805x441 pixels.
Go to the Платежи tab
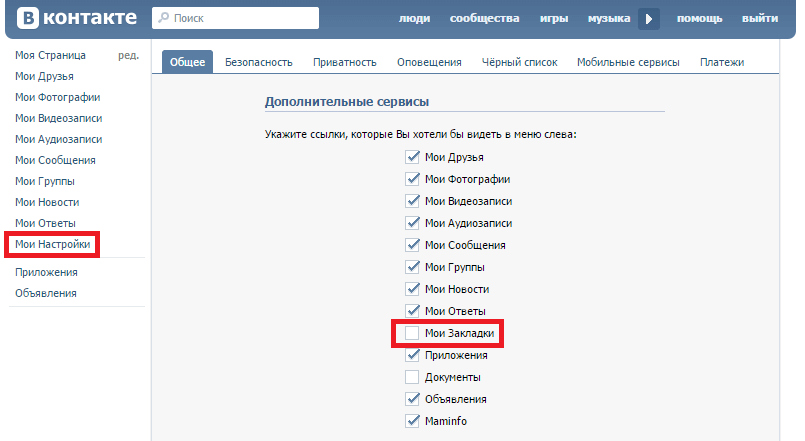pyautogui.click(x=722, y=62)
